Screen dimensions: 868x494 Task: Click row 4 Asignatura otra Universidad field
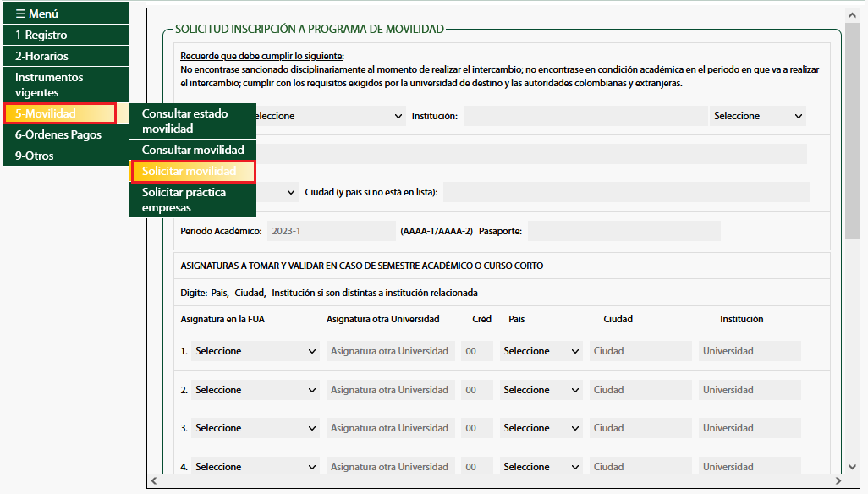pos(390,466)
